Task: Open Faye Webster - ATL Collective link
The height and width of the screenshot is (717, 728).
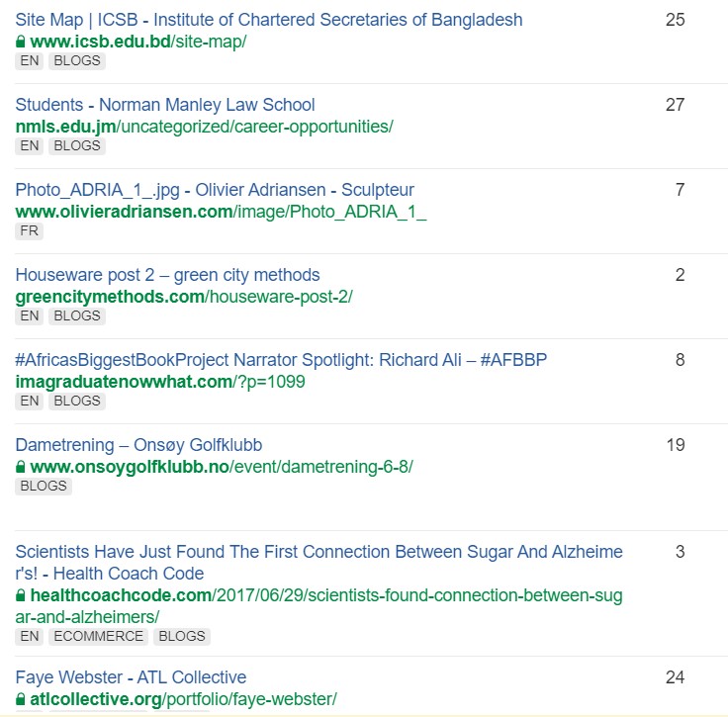Action: pos(131,677)
